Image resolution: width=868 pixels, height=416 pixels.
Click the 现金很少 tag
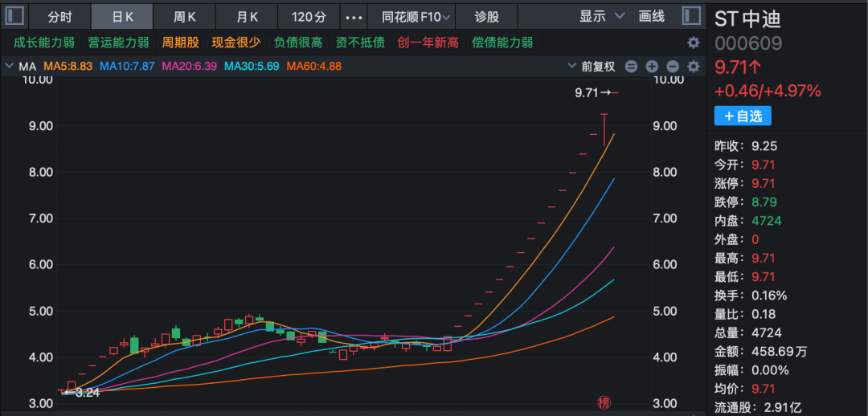236,43
